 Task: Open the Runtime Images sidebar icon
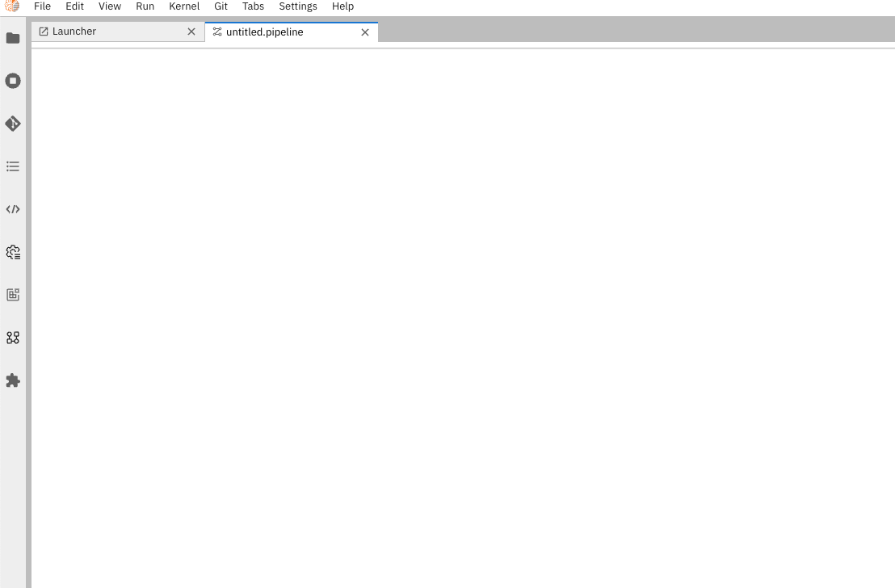(x=13, y=295)
